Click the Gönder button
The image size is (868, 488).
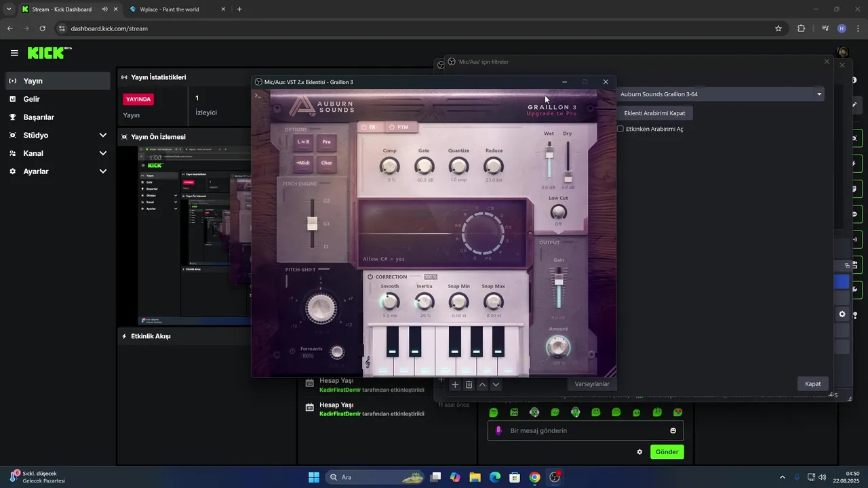pos(667,451)
